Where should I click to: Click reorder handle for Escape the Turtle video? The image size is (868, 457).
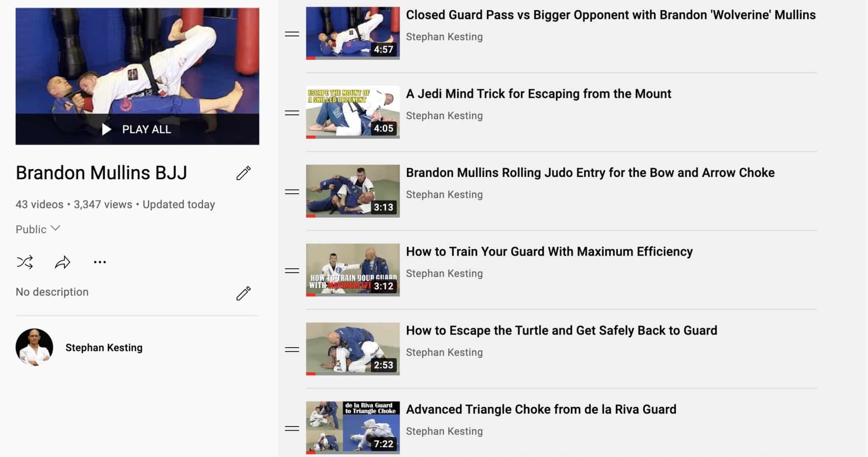click(x=292, y=349)
